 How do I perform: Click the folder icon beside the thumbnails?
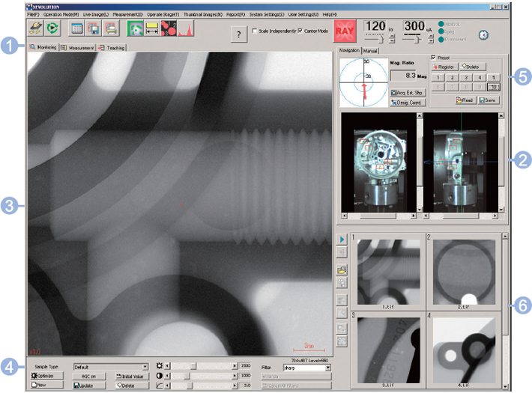342,269
